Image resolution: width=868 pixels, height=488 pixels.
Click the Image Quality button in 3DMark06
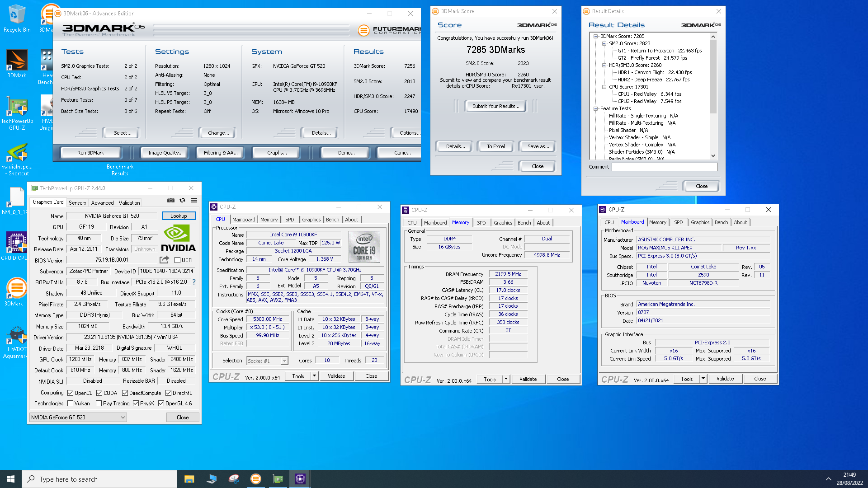(165, 153)
